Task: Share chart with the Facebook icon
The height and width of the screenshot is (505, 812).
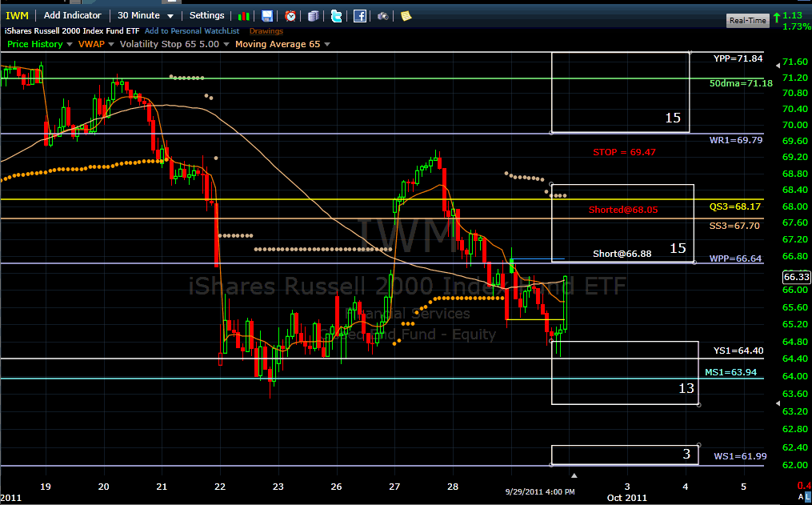Action: click(x=360, y=16)
